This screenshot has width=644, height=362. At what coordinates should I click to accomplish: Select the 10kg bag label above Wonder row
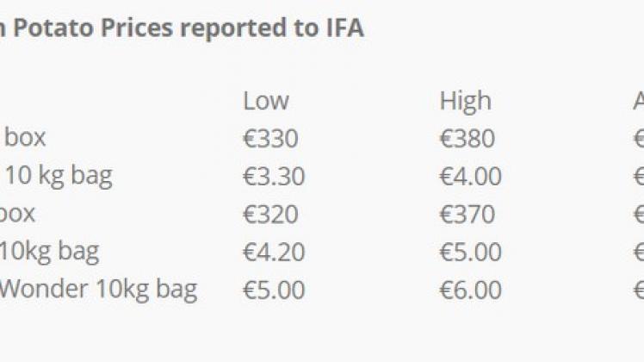point(49,253)
